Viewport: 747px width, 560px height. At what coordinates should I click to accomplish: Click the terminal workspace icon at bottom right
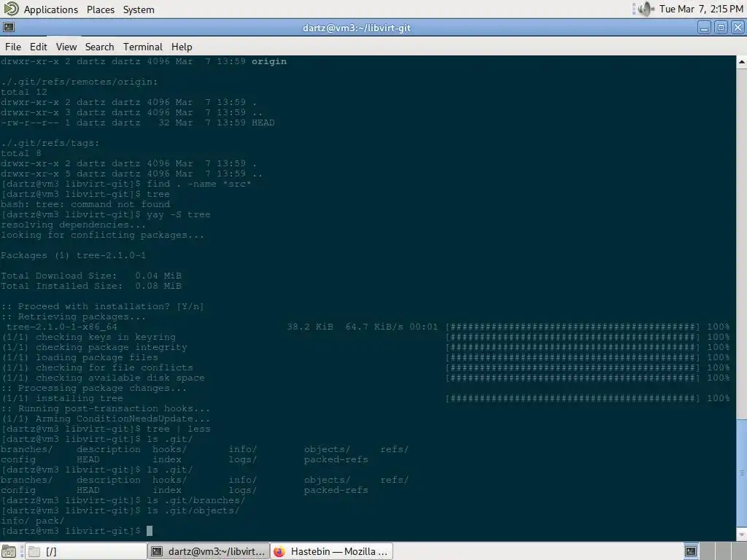coord(691,551)
